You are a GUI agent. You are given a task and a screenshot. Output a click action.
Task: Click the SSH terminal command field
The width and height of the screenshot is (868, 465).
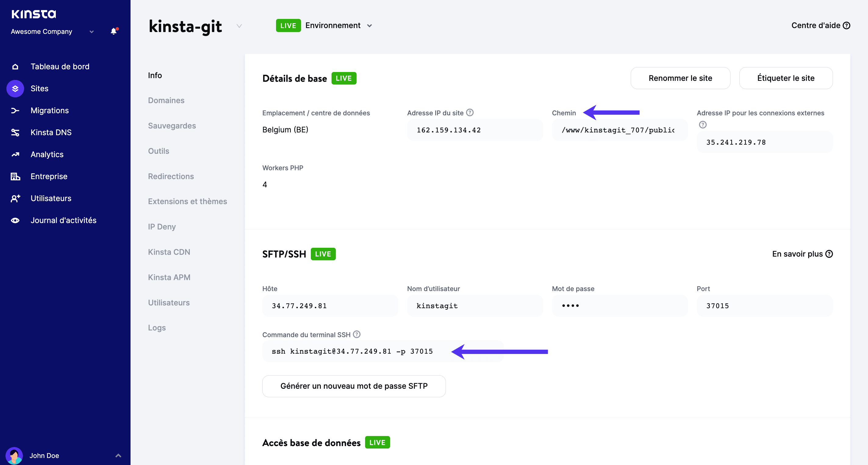pyautogui.click(x=383, y=351)
